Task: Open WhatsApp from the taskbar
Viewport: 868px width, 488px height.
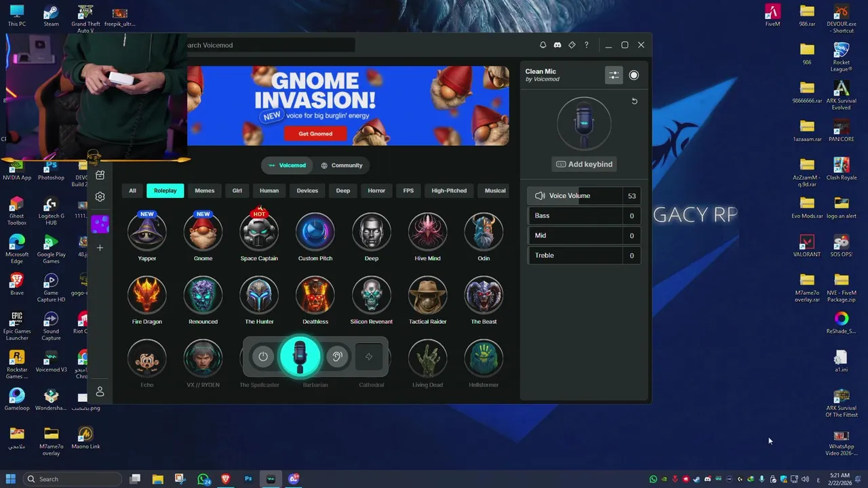Action: point(203,479)
